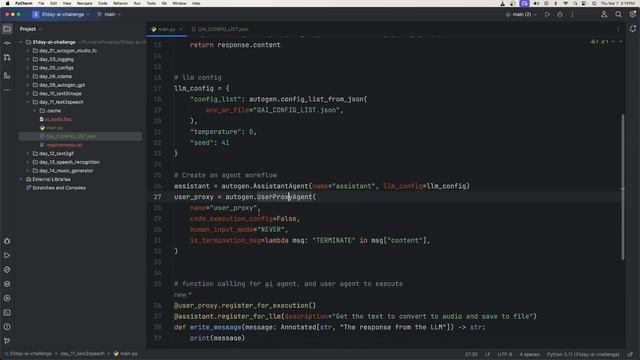The height and width of the screenshot is (360, 640).
Task: Click the 4 spaces indent status widget
Action: pos(529,354)
